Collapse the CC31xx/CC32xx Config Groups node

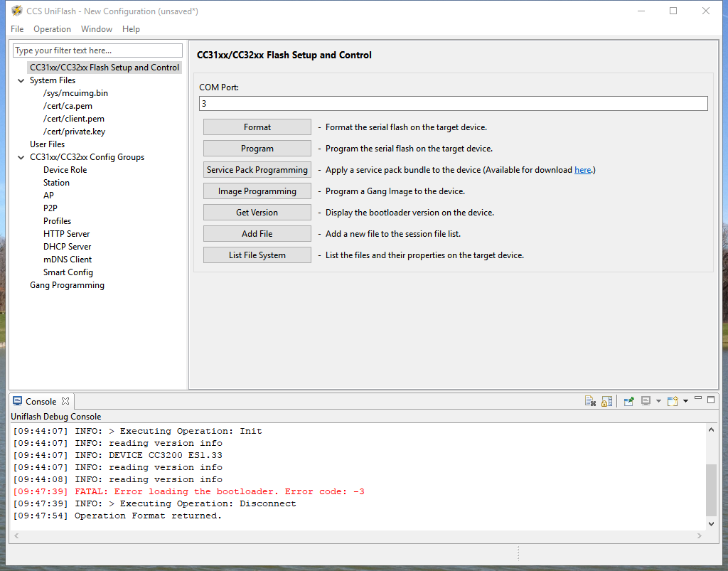21,157
